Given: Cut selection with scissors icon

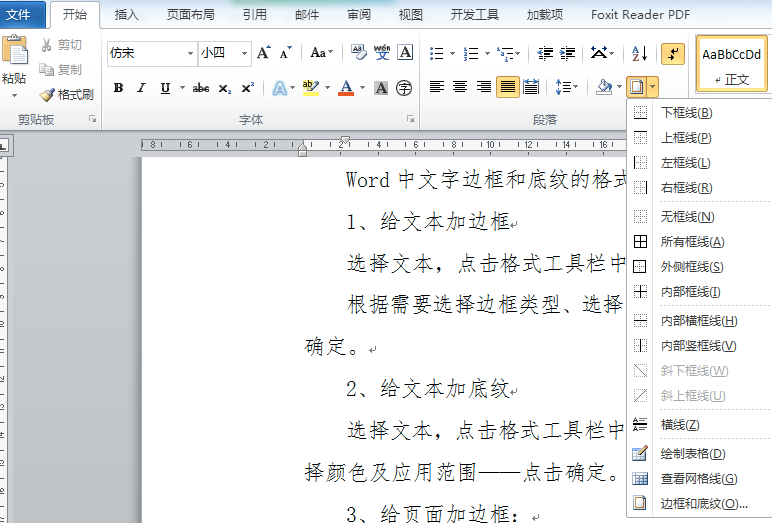Looking at the screenshot, I should [x=46, y=45].
